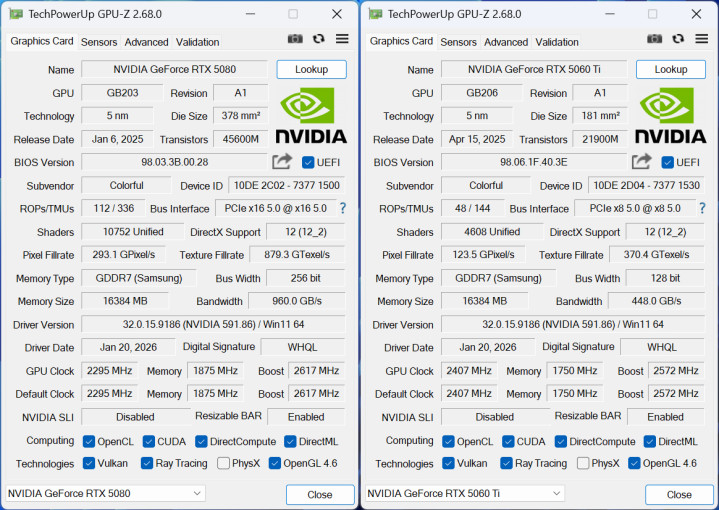Toggle CUDA checkbox in RTX 5060 Ti window
The width and height of the screenshot is (719, 510).
pyautogui.click(x=508, y=442)
